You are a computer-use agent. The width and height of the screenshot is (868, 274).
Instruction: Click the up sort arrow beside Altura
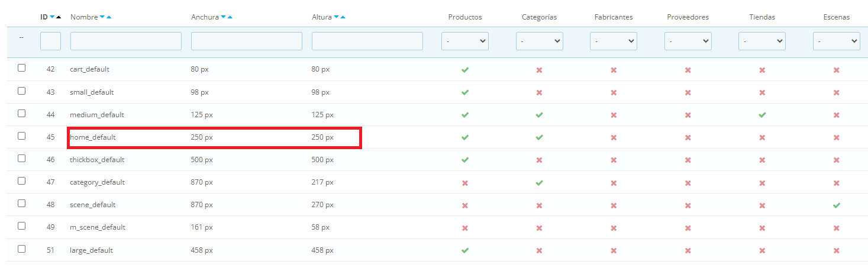[343, 17]
